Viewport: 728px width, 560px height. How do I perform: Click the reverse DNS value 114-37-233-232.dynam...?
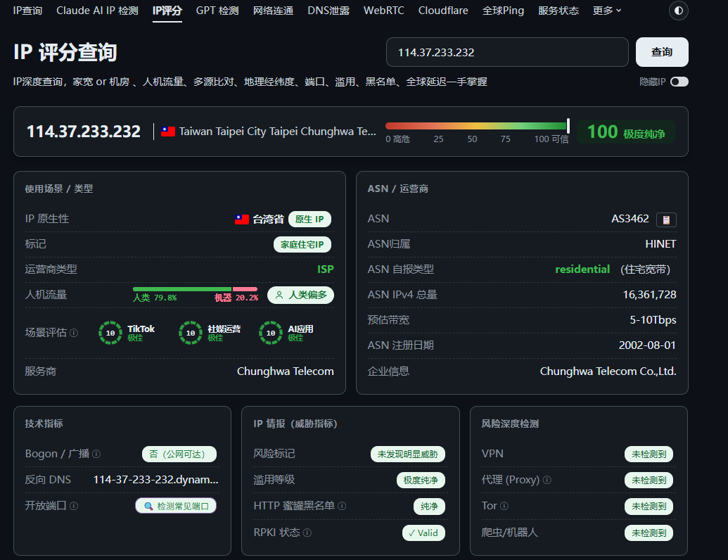156,480
